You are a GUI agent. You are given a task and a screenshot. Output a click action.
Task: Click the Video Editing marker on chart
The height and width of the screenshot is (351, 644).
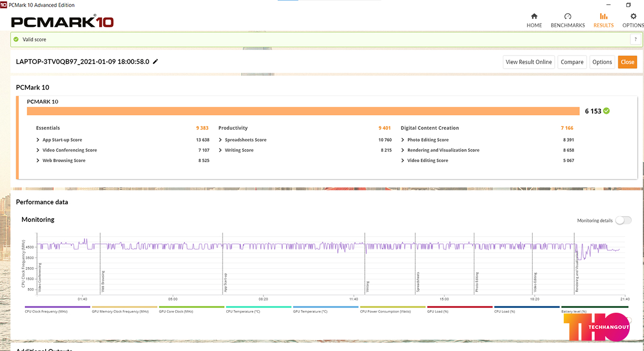[535, 282]
